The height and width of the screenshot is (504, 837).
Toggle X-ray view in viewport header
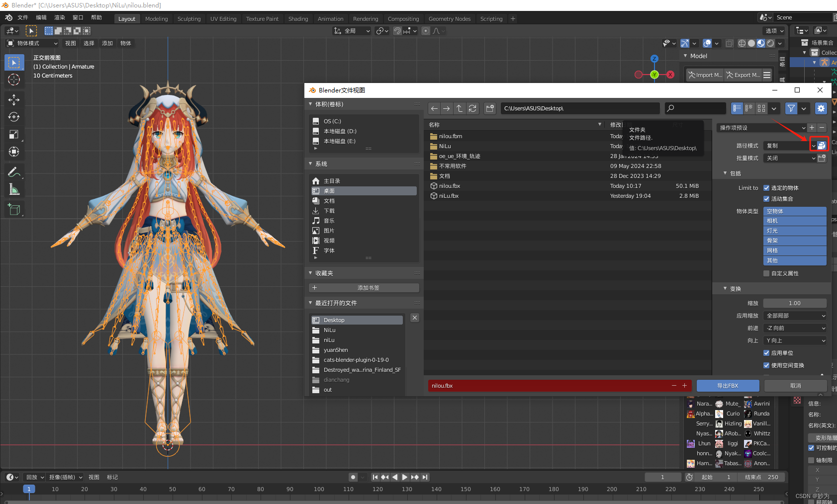(x=729, y=43)
